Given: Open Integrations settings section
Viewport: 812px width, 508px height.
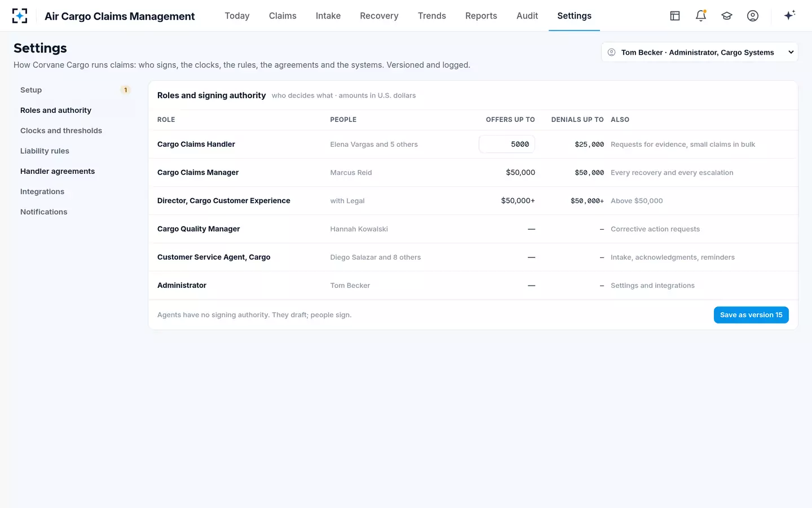Looking at the screenshot, I should [x=74, y=191].
